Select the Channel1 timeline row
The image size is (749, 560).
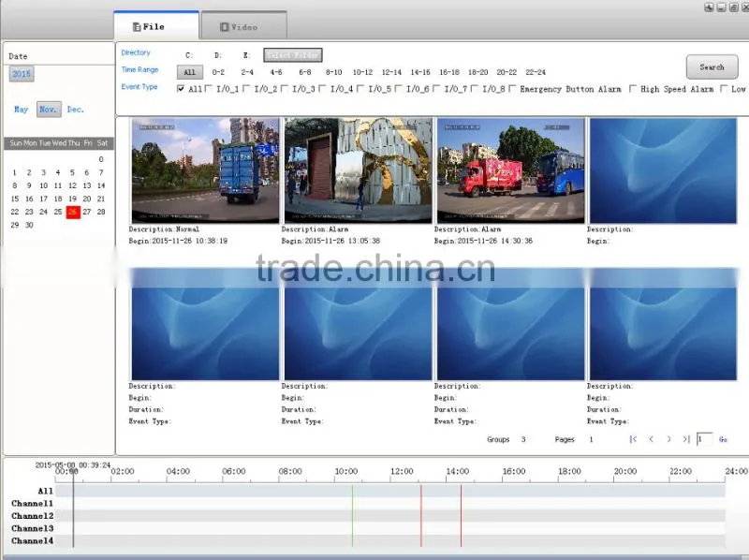pyautogui.click(x=390, y=503)
